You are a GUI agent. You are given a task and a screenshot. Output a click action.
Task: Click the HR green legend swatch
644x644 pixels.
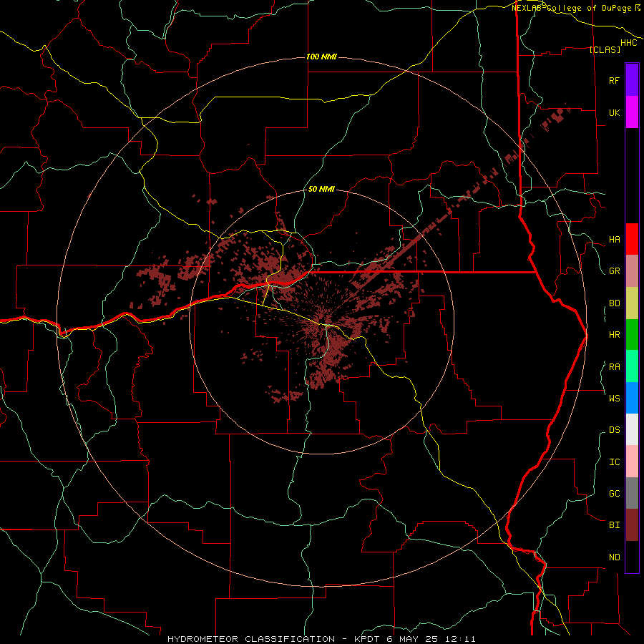click(x=632, y=335)
